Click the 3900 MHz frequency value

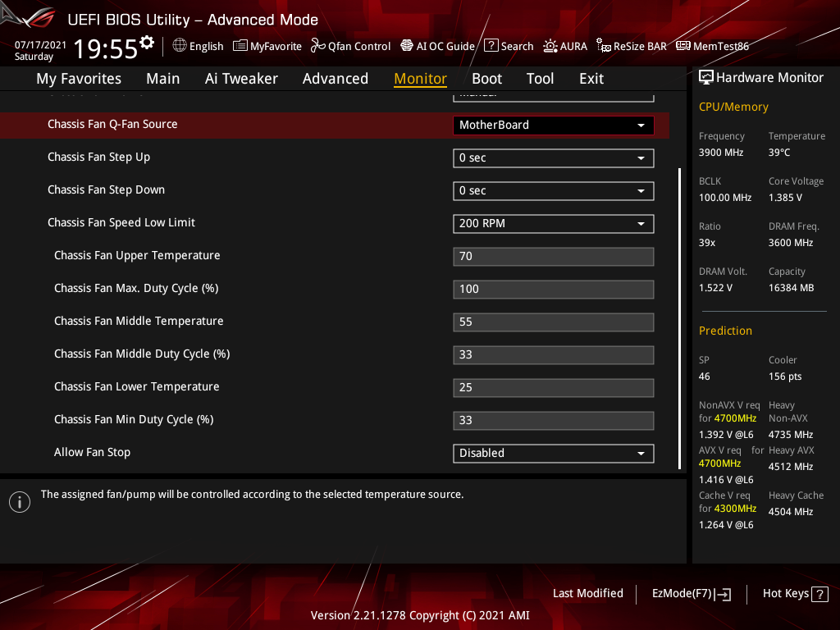coord(721,153)
